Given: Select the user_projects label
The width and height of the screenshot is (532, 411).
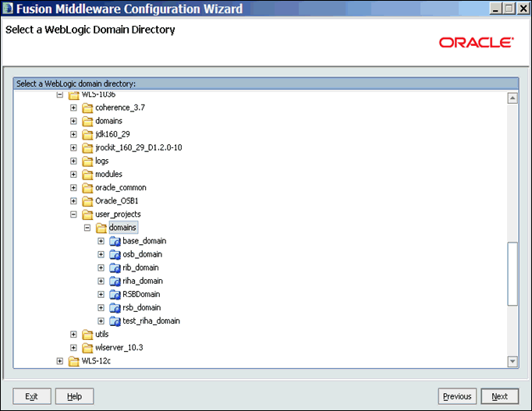Looking at the screenshot, I should pos(118,214).
